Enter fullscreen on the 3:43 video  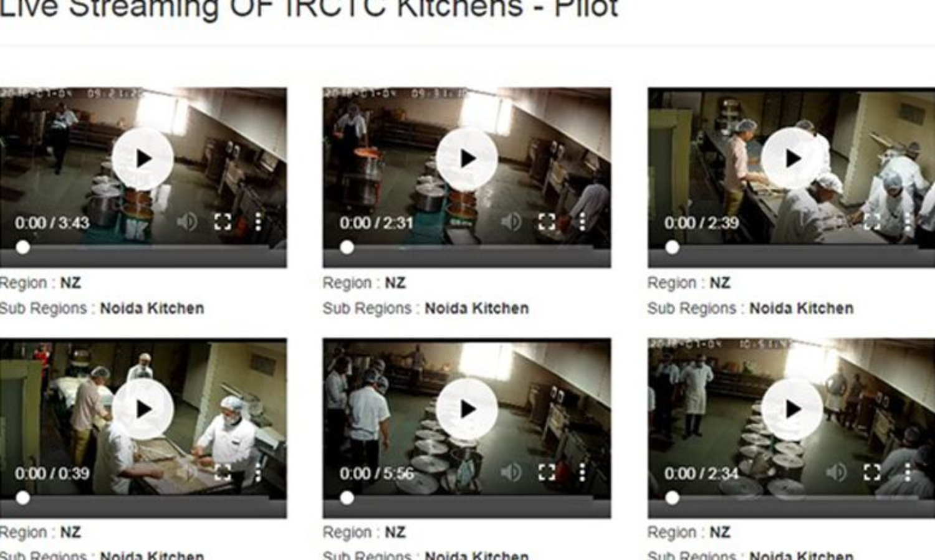pos(223,222)
